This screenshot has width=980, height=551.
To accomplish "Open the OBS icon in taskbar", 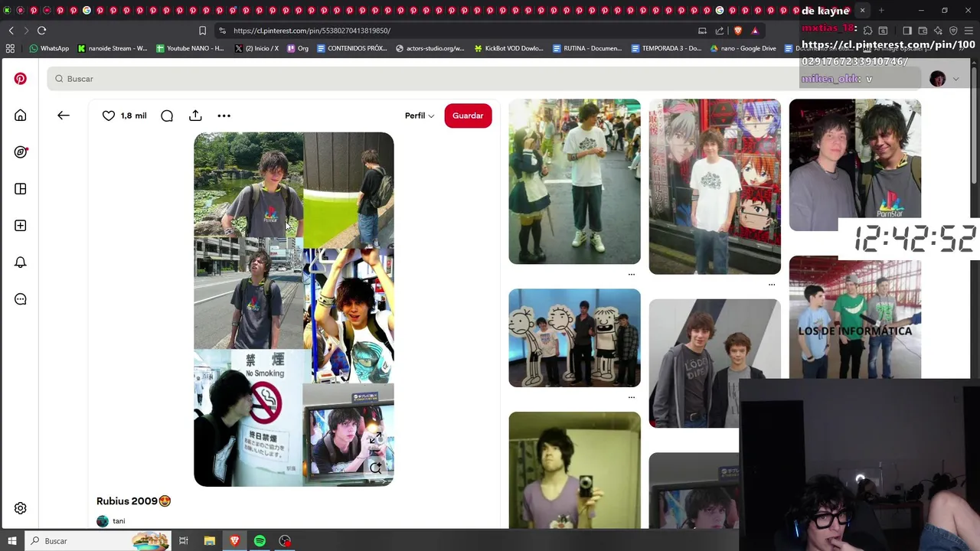I will tap(285, 541).
